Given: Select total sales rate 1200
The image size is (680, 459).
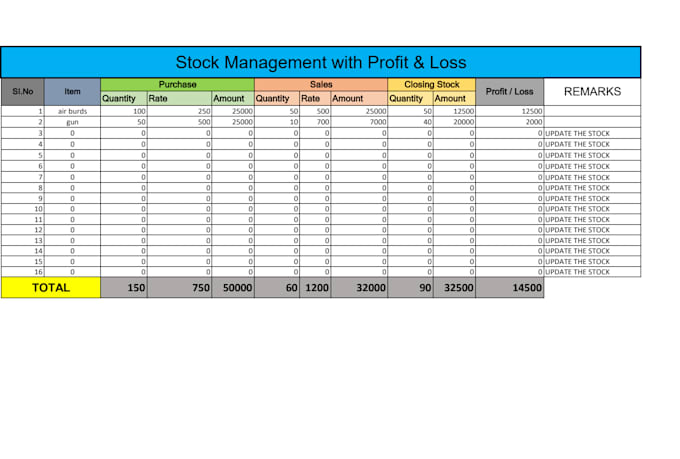Looking at the screenshot, I should point(315,288).
